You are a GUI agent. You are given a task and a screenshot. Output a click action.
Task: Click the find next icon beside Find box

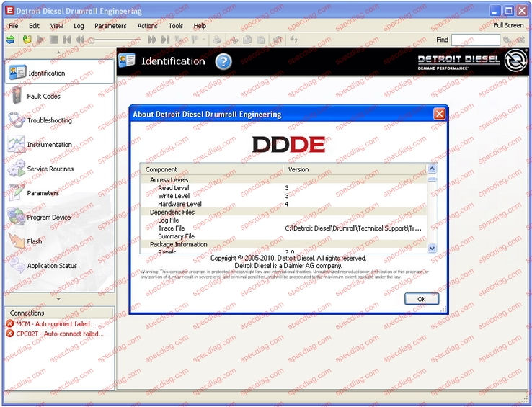point(507,40)
